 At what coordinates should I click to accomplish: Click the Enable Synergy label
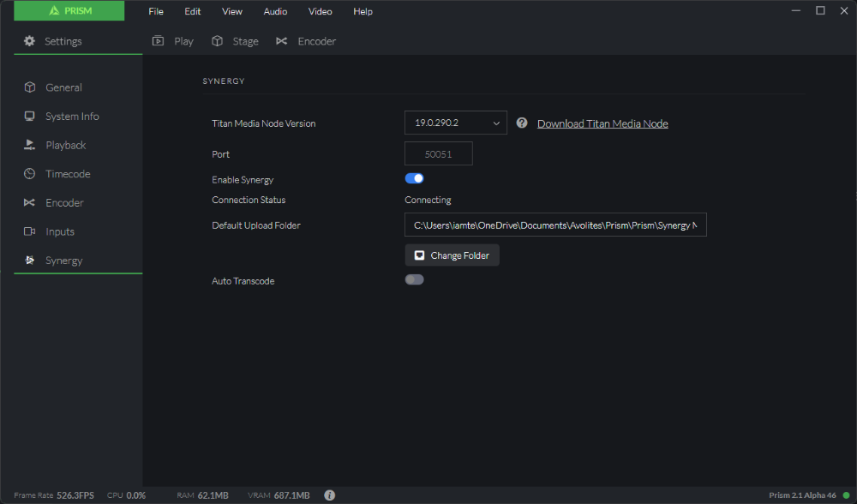(243, 180)
